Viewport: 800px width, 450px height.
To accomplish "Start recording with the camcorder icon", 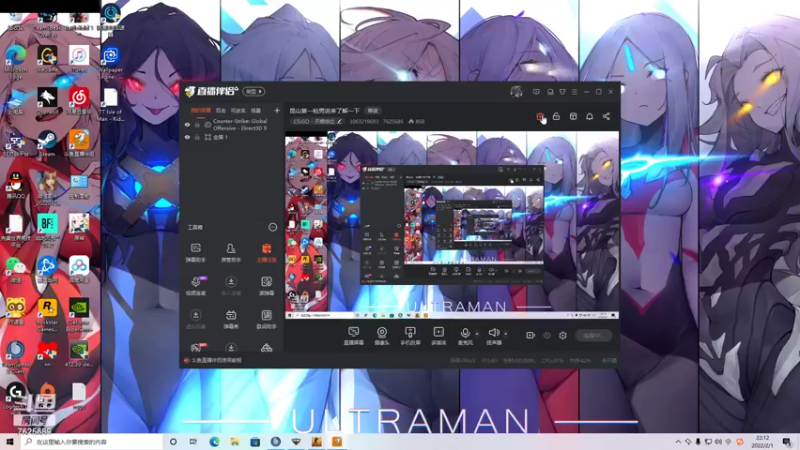I will point(531,335).
